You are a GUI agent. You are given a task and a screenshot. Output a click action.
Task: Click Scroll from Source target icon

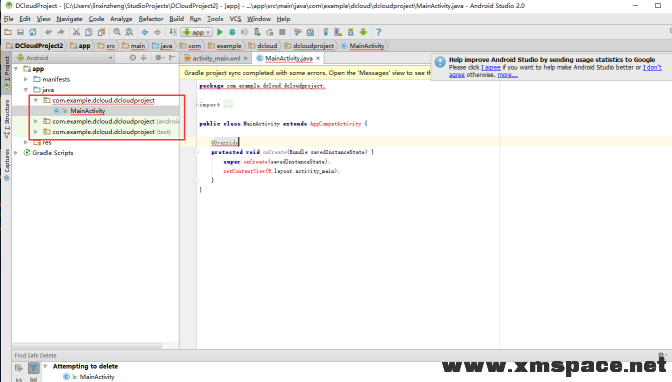(x=133, y=57)
